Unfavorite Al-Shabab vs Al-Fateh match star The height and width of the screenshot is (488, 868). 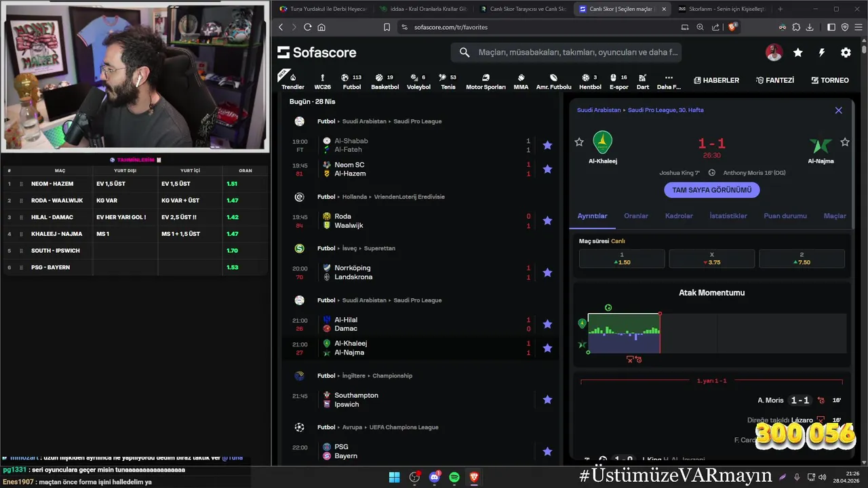[547, 145]
